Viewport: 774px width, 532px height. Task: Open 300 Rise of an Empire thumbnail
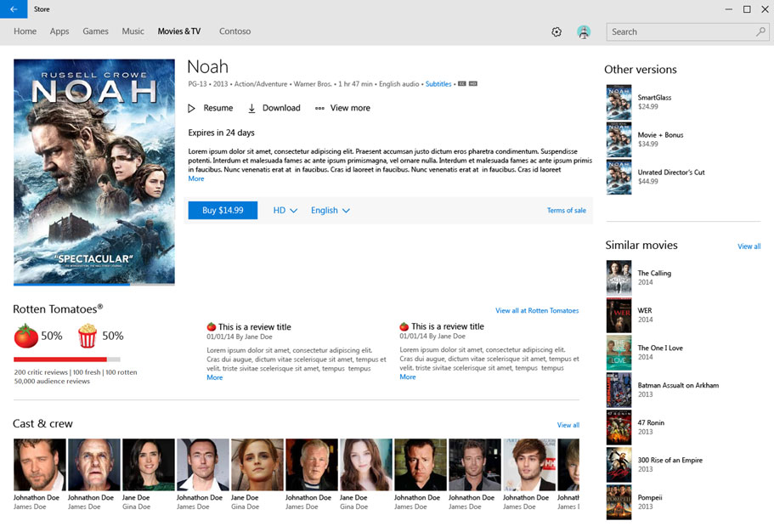click(x=619, y=465)
